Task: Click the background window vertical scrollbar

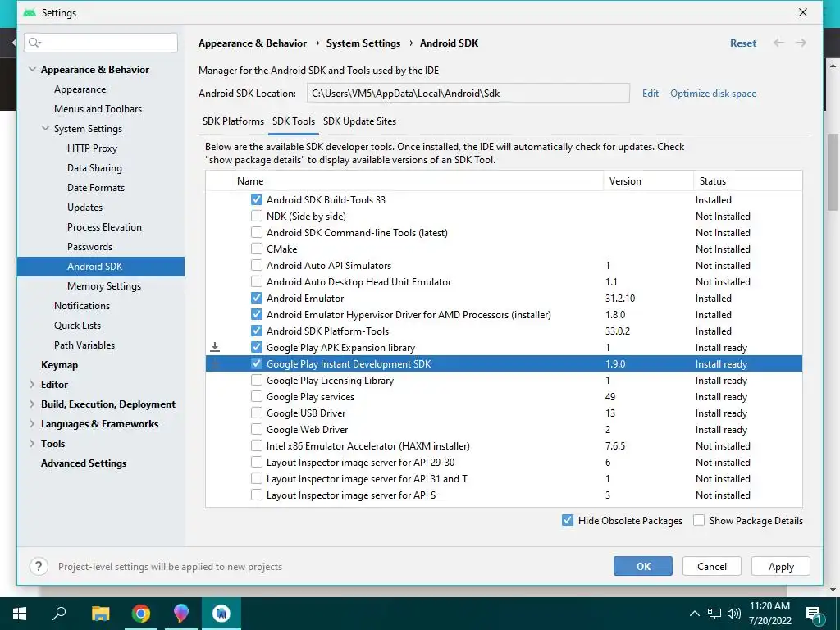Action: tap(833, 171)
